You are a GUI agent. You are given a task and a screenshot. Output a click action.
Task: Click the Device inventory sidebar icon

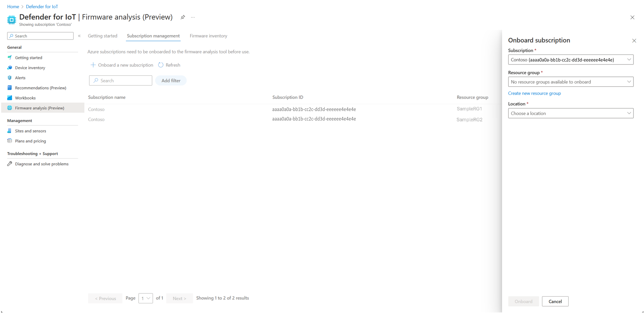(10, 67)
